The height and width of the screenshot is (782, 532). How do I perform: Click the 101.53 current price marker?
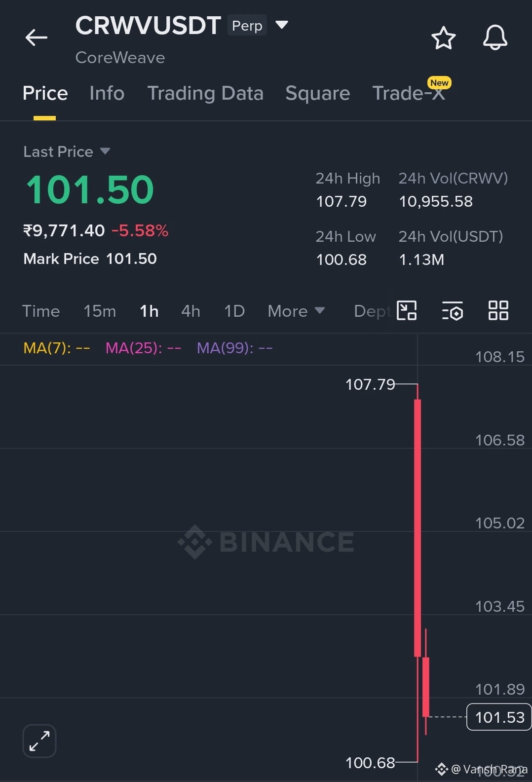coord(499,717)
